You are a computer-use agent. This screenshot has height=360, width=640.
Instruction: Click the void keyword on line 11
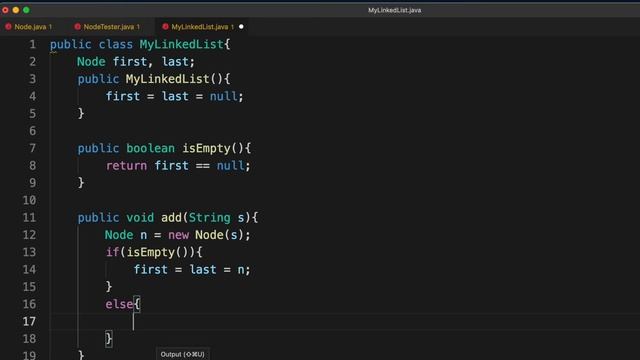pyautogui.click(x=140, y=218)
